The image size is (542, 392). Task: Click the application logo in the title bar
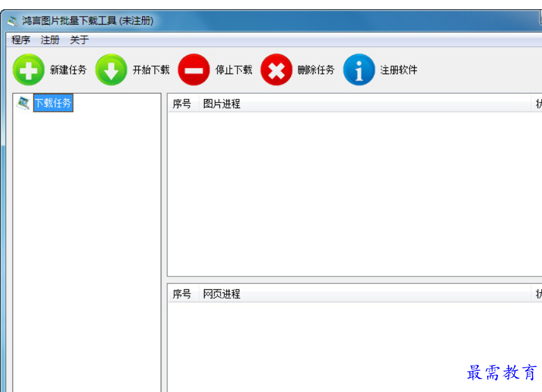coord(11,20)
